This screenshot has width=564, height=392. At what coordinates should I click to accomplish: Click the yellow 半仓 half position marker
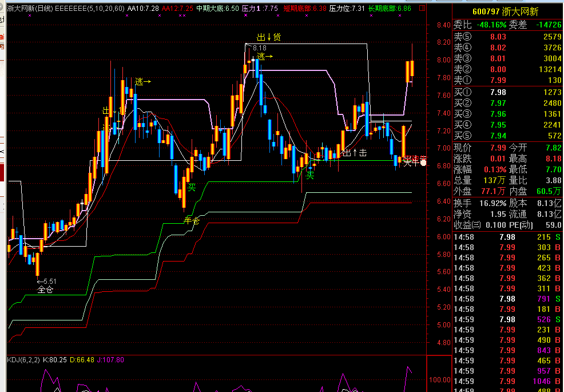tap(192, 220)
